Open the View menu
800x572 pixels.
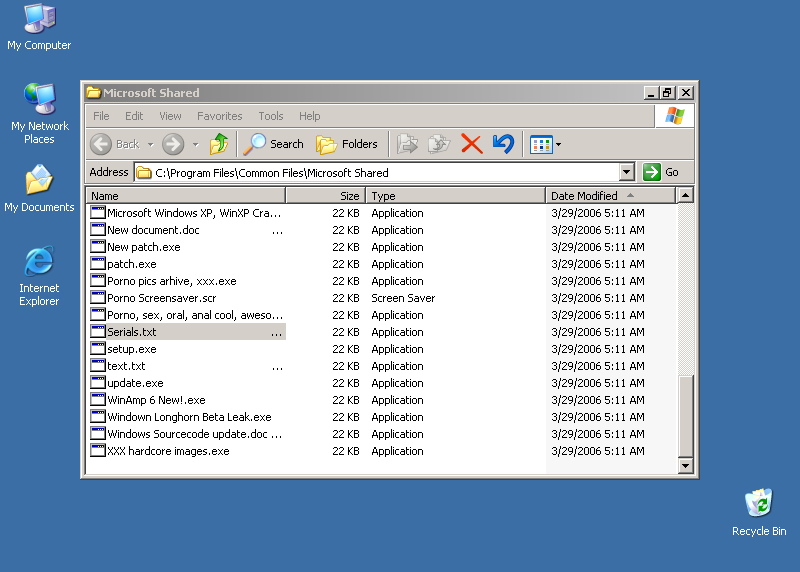(x=170, y=116)
